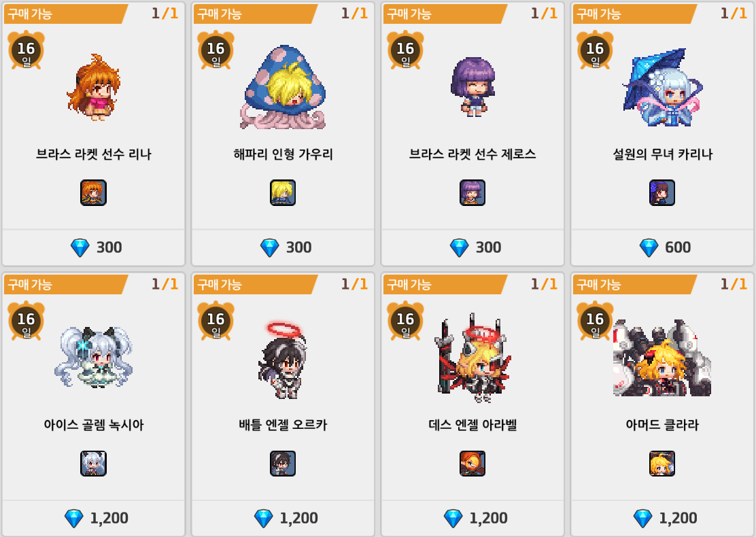Screen dimensions: 756x537
Task: Click small portrait icon under 브라스 라켓 선수 리나
Action: click(93, 193)
